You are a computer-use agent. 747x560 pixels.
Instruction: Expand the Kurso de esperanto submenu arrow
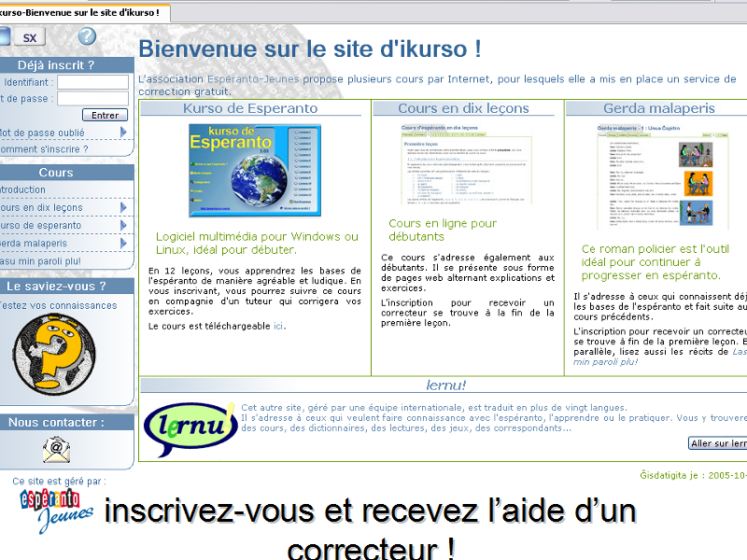(x=123, y=225)
